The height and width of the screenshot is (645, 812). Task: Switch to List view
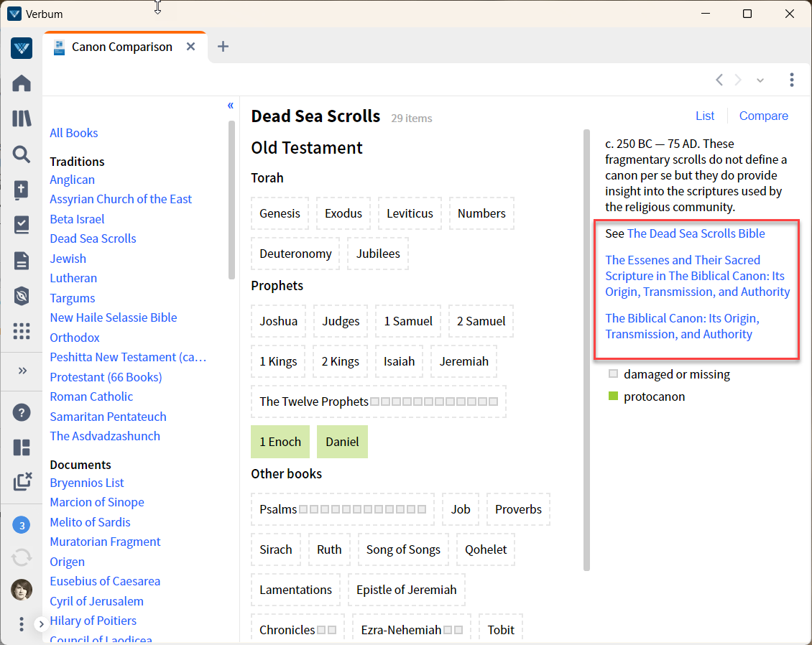pos(705,116)
